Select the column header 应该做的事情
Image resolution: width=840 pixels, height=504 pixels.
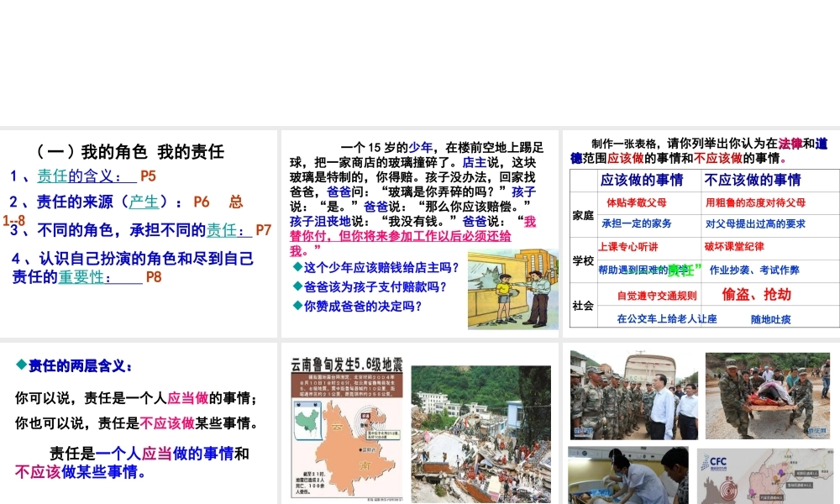(641, 180)
